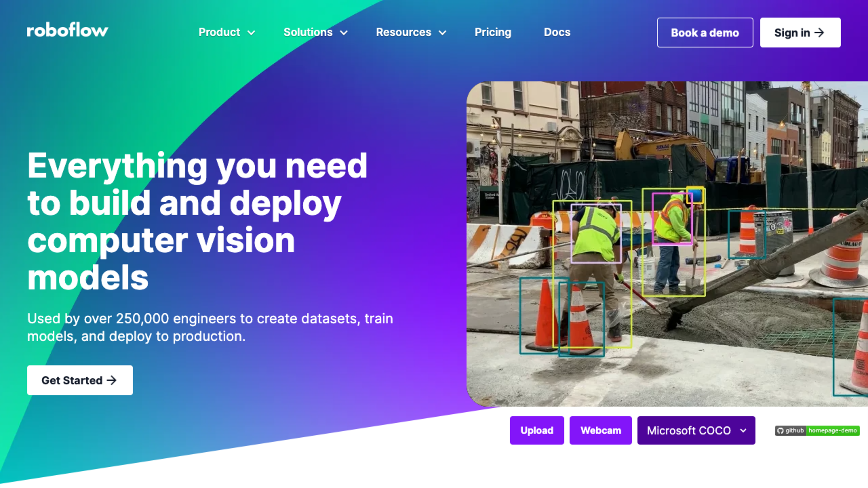Click the Upload button
The width and height of the screenshot is (868, 488).
pyautogui.click(x=537, y=430)
